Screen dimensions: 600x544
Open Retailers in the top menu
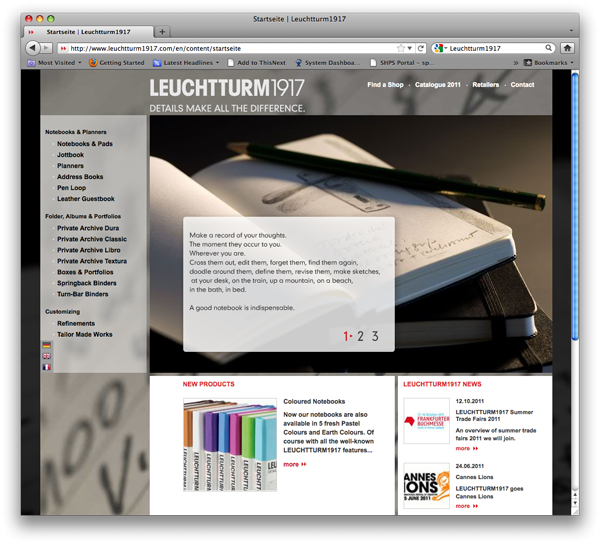pos(486,85)
